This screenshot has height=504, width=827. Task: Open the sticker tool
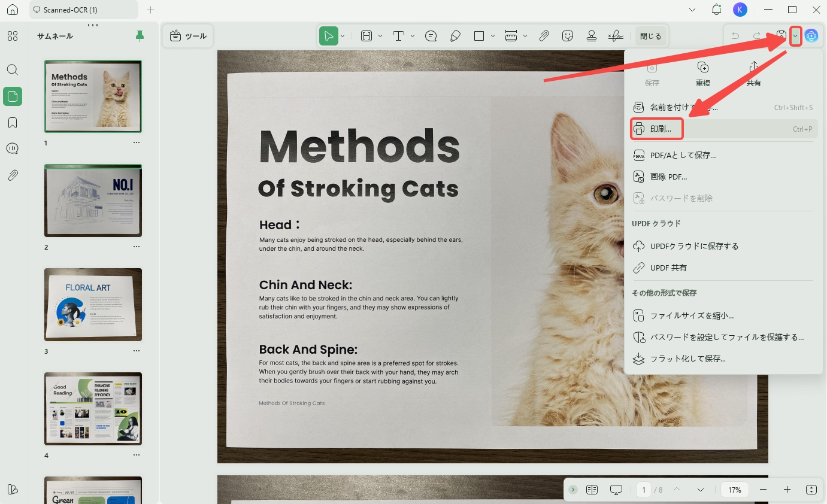(x=568, y=36)
